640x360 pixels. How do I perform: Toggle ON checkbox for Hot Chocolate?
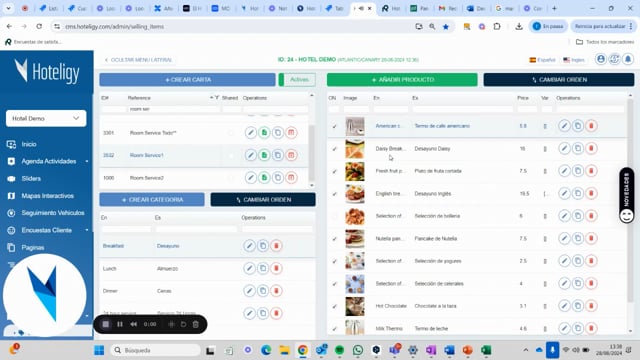coord(335,306)
